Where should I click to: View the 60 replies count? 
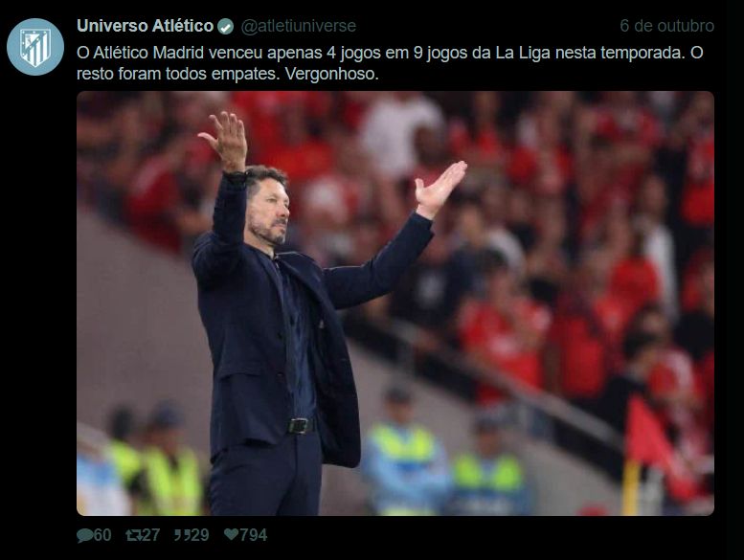coord(102,535)
